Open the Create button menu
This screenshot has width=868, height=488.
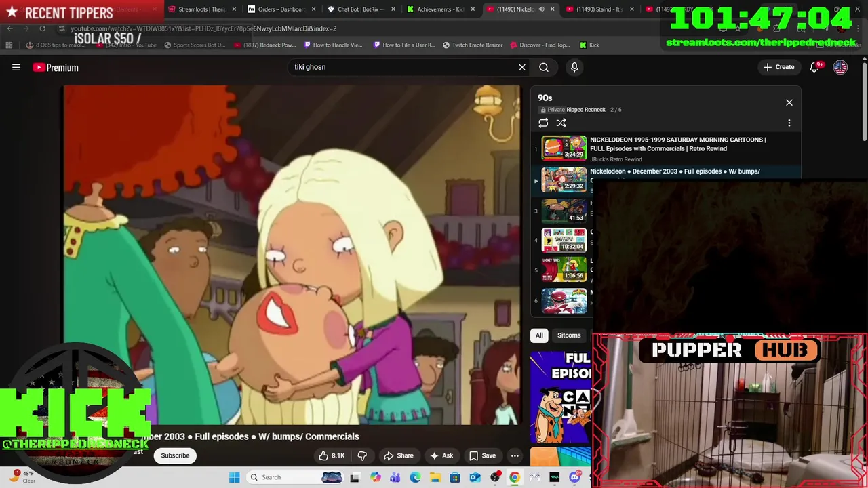coord(778,67)
